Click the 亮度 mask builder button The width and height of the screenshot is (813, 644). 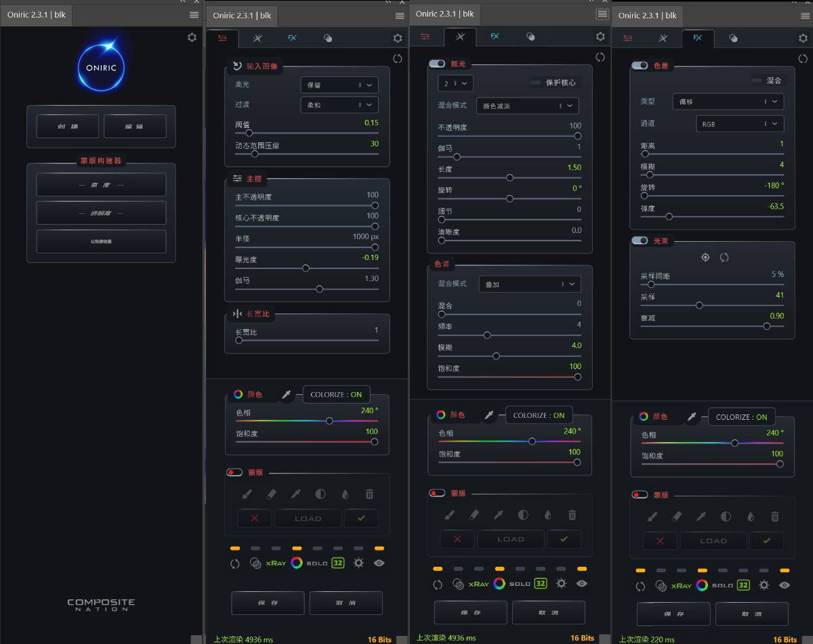tap(101, 185)
